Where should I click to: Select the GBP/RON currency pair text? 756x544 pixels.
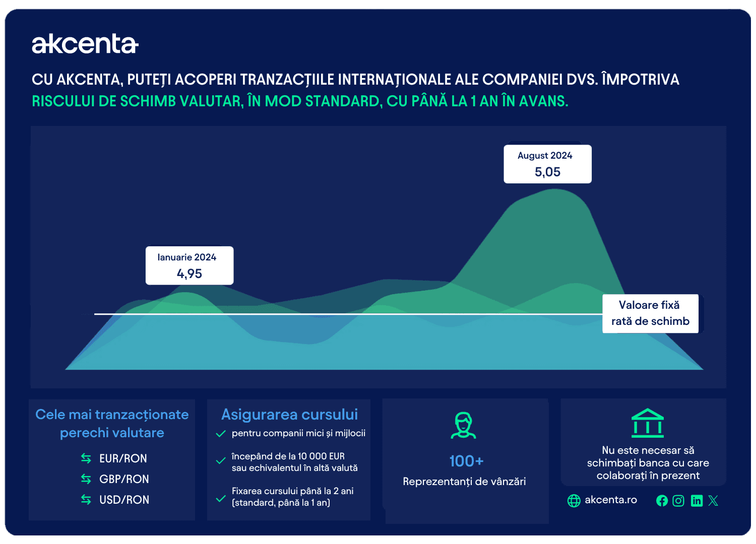[124, 479]
